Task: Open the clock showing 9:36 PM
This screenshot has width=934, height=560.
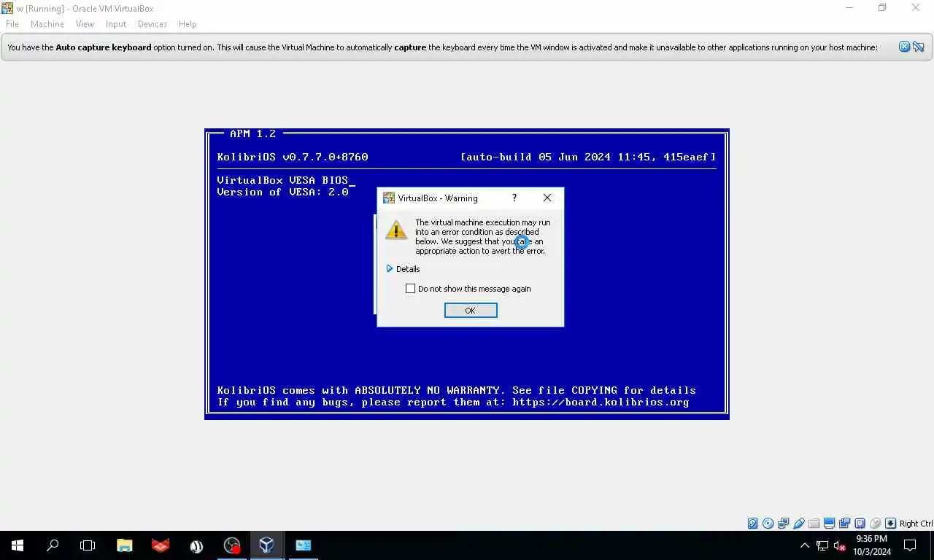Action: pyautogui.click(x=872, y=545)
